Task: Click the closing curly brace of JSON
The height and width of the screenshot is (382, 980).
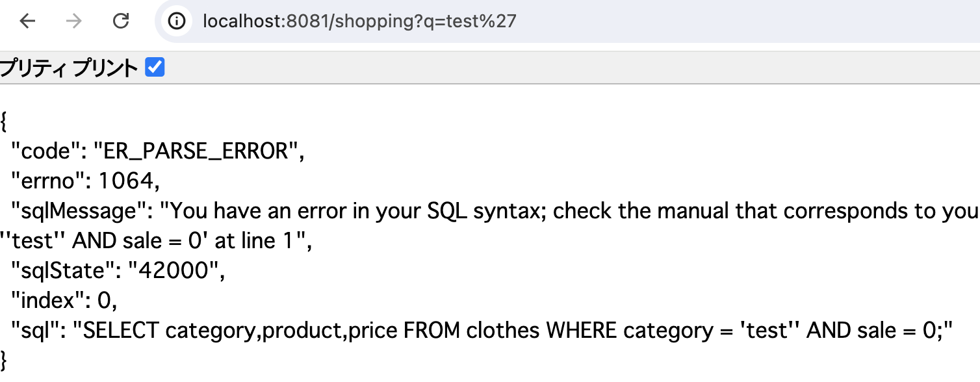Action: tap(5, 359)
